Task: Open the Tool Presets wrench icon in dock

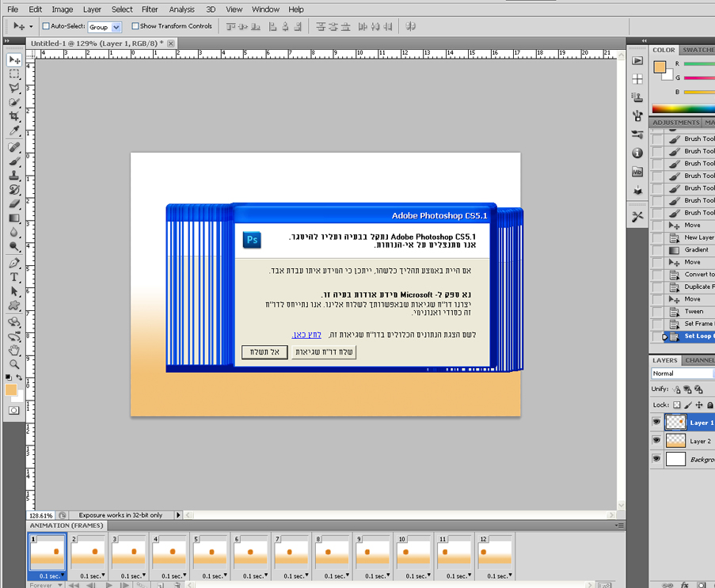Action: click(637, 217)
